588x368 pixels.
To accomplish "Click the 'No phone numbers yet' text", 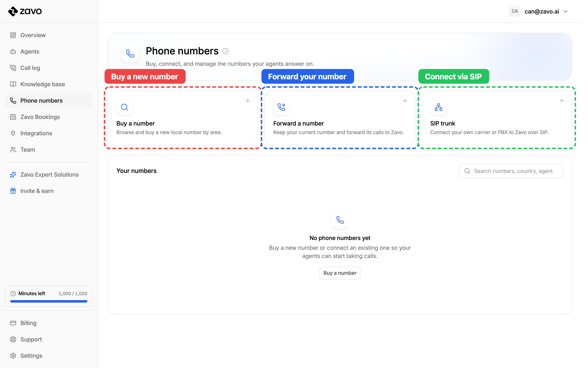I will (340, 238).
